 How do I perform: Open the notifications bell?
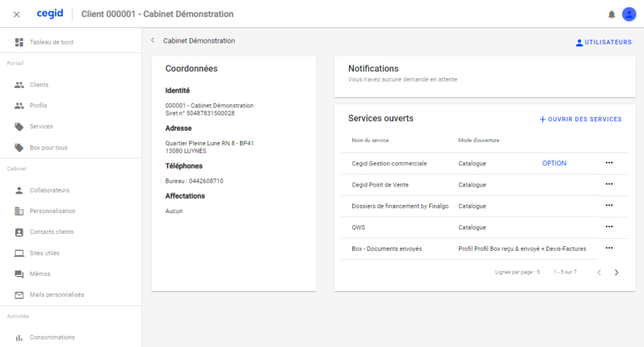(611, 14)
